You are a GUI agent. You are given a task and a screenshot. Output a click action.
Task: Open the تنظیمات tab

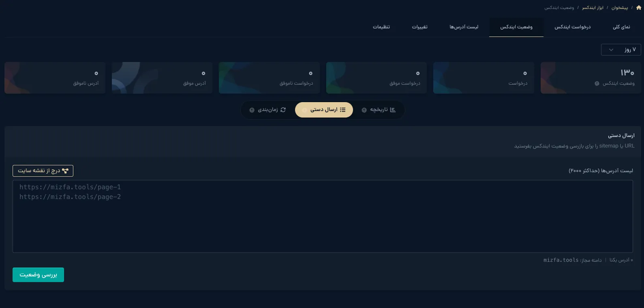pyautogui.click(x=381, y=27)
